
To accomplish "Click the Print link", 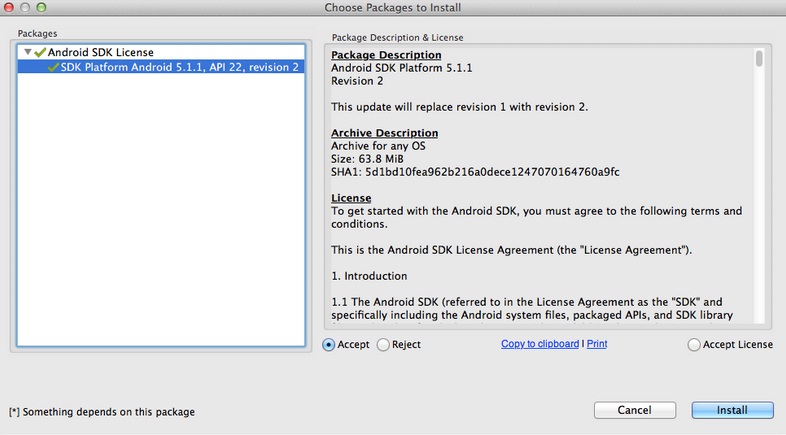I will (597, 344).
